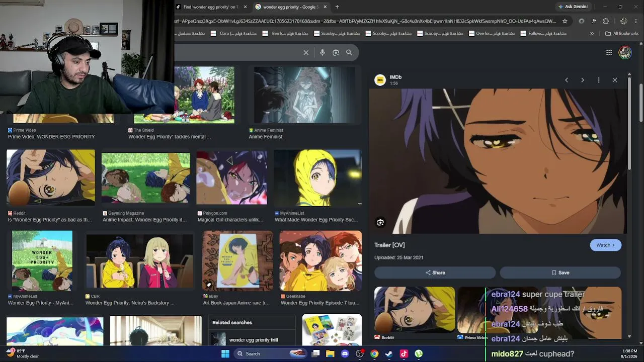Open Steam from the taskbar

click(x=389, y=354)
